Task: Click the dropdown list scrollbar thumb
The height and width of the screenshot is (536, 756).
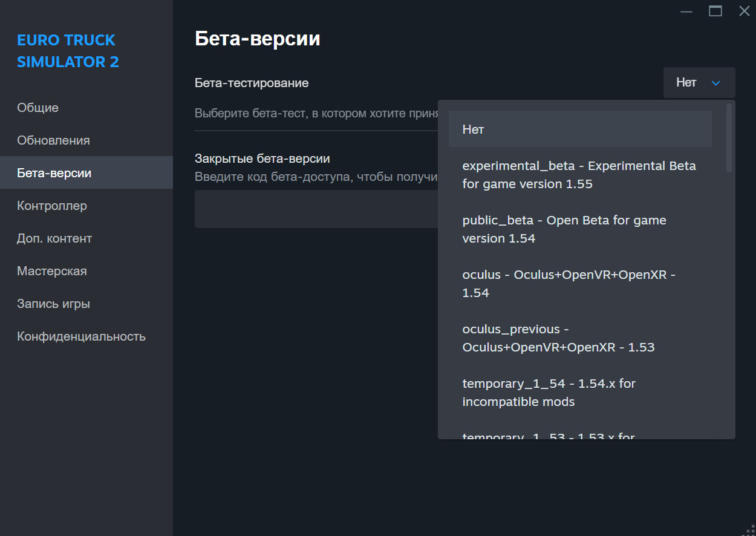Action: (729, 138)
